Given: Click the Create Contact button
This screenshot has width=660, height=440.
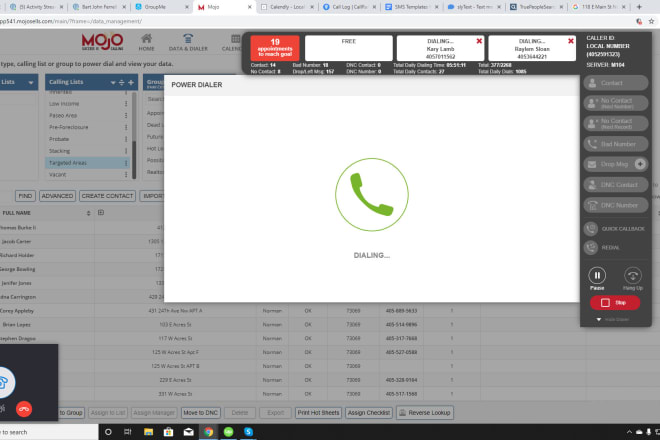Looking at the screenshot, I should coord(108,196).
